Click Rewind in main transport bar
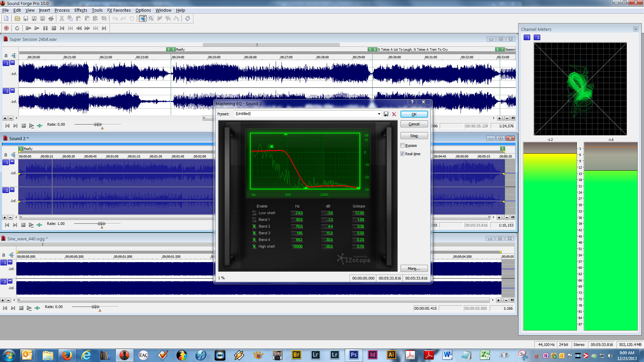 pyautogui.click(x=79, y=28)
